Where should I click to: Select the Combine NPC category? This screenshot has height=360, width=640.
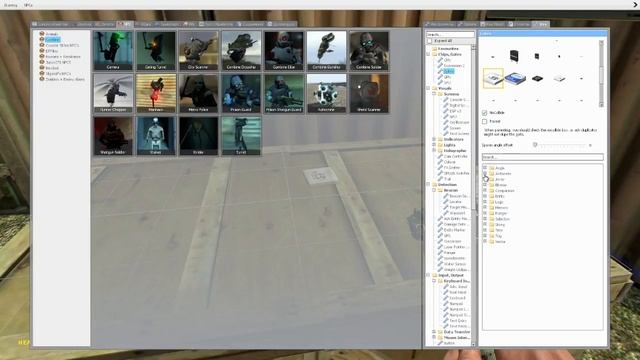[x=53, y=40]
